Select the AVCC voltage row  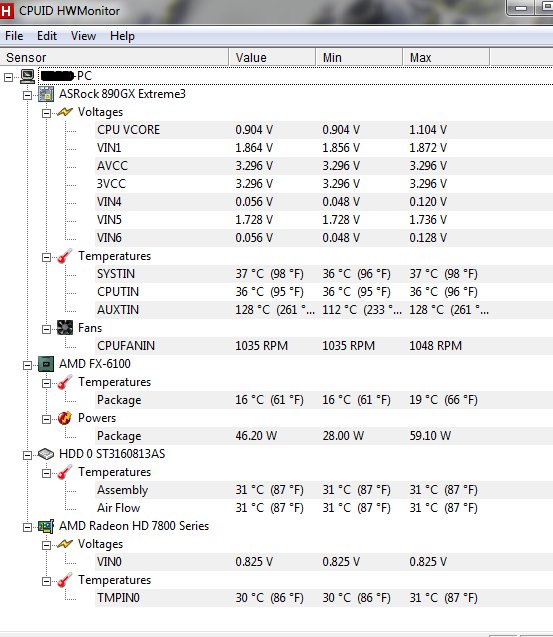point(324,166)
